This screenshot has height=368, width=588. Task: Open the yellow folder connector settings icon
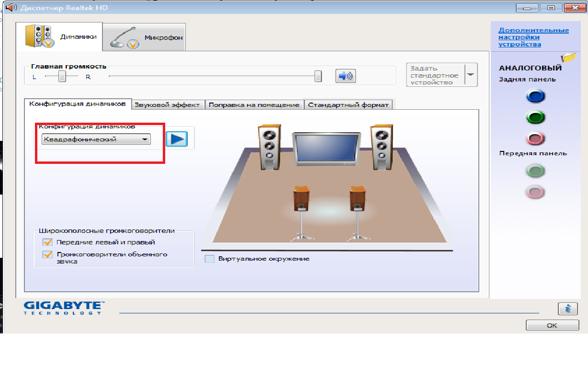(569, 57)
